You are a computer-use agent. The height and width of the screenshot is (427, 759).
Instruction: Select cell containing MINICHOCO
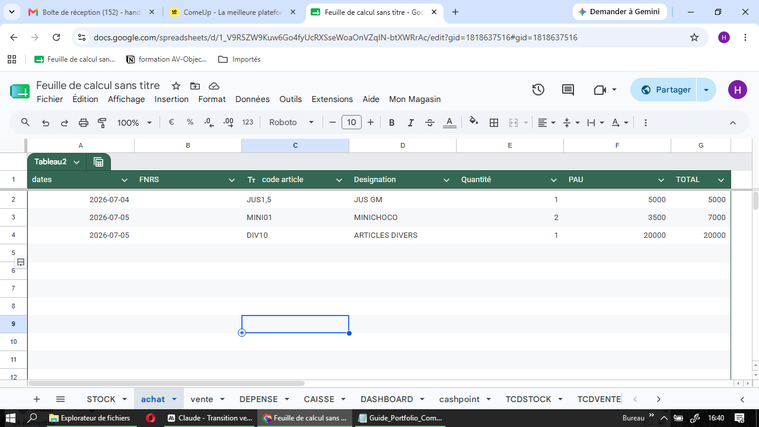(x=402, y=217)
